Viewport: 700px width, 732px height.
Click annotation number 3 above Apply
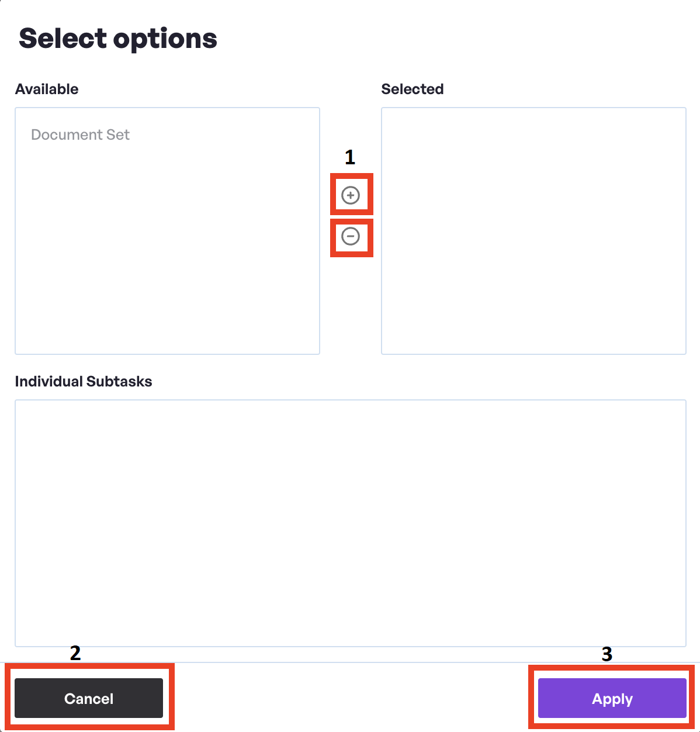(607, 654)
